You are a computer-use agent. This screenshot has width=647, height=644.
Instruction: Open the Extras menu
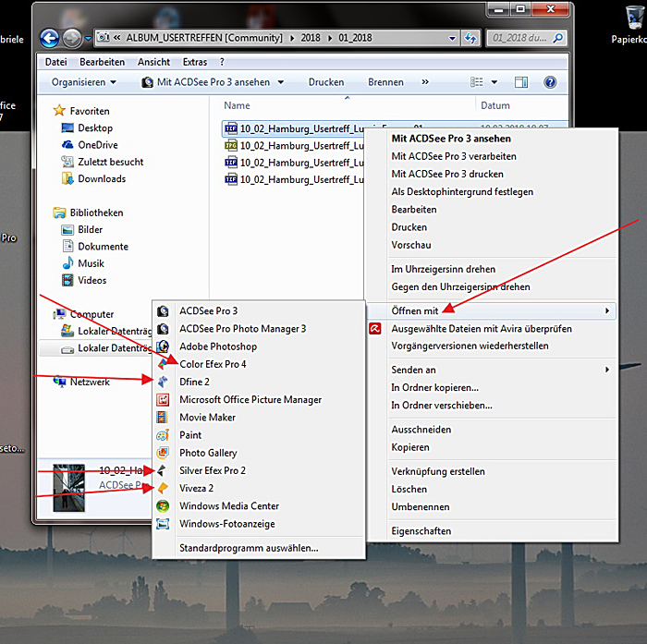[x=195, y=62]
